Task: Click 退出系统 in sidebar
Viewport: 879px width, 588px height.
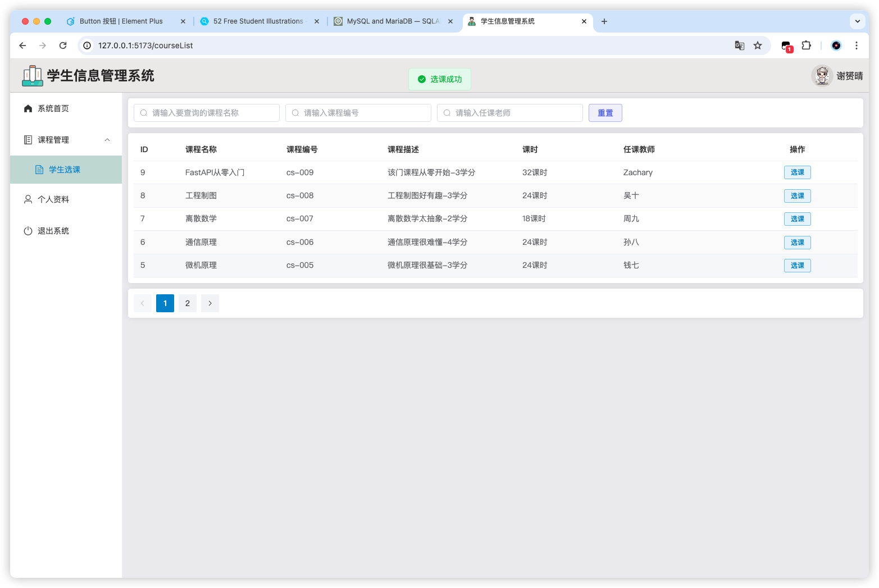Action: (66, 231)
